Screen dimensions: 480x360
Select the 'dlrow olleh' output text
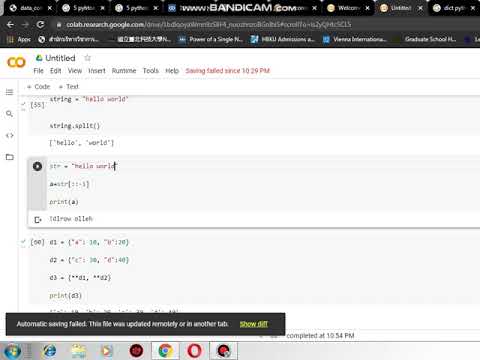point(71,219)
